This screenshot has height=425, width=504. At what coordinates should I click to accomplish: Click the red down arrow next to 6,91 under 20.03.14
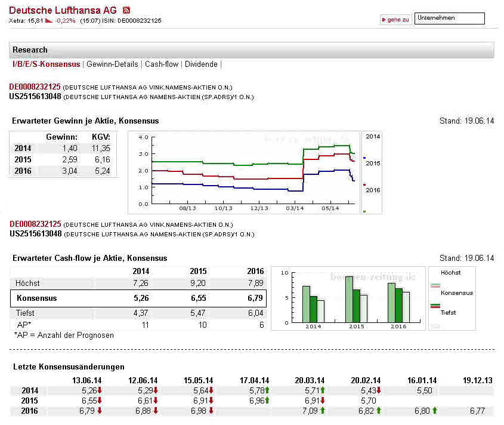(x=323, y=401)
